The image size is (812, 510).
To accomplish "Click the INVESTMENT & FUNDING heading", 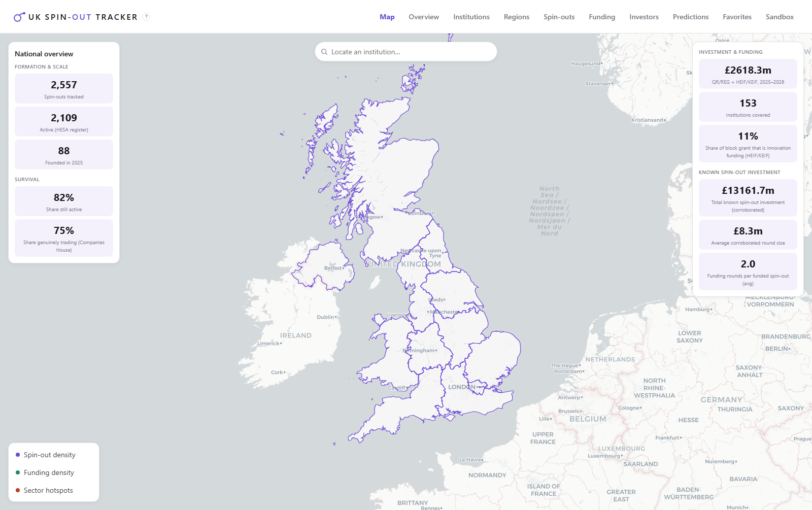I will (730, 52).
